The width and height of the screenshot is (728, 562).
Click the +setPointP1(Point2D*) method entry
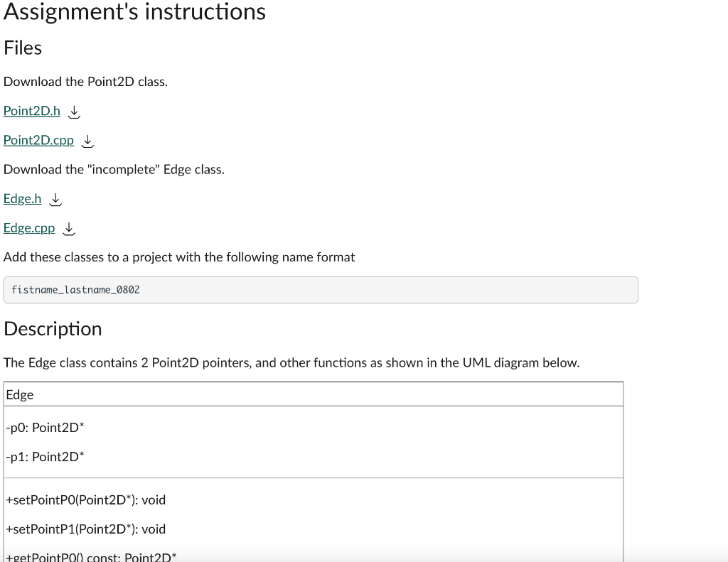click(x=85, y=529)
